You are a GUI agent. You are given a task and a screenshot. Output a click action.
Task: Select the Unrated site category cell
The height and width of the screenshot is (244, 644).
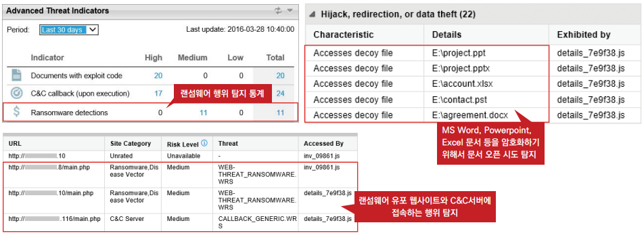tap(120, 156)
